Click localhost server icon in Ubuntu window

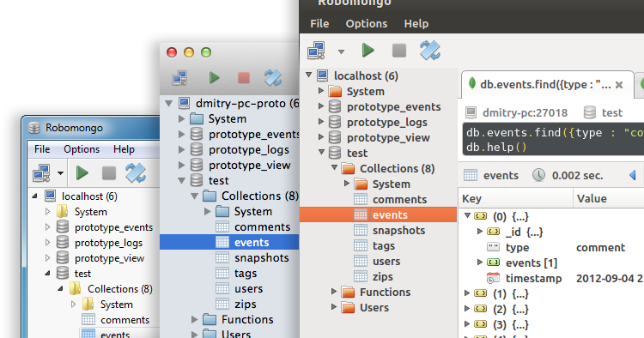click(323, 75)
